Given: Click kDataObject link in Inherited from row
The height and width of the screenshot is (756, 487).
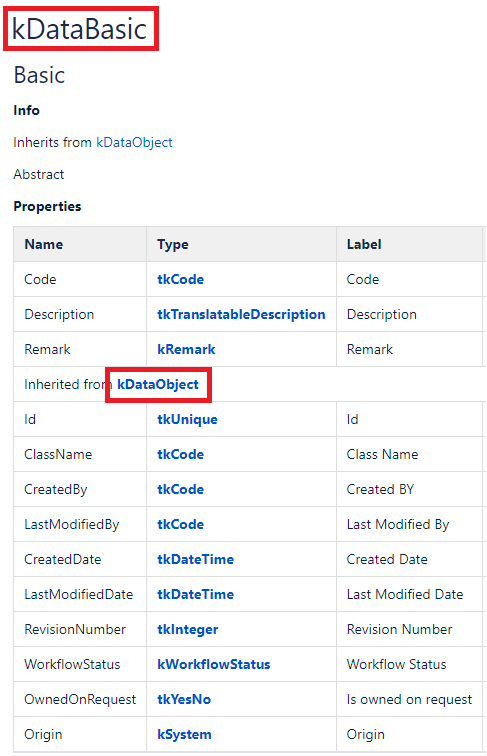Looking at the screenshot, I should pos(158,384).
